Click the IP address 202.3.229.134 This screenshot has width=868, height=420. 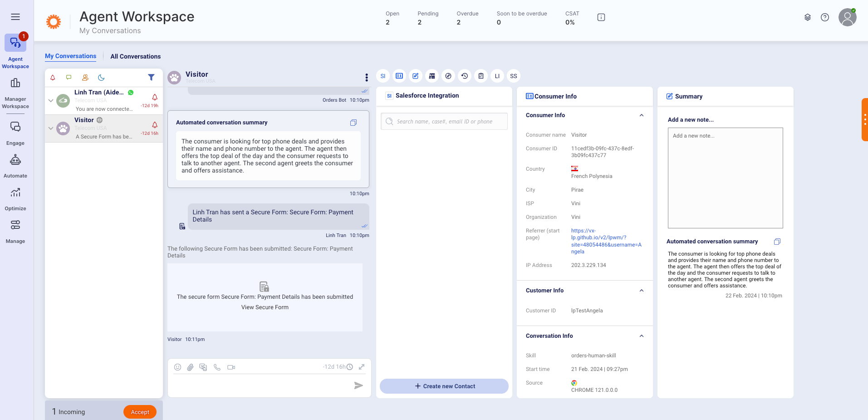[588, 265]
